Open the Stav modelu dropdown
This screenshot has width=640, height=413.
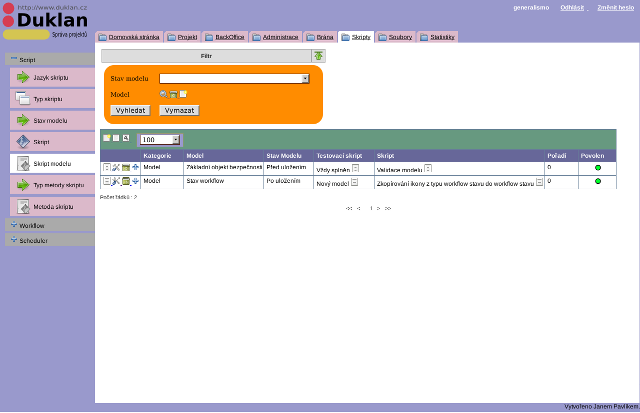(x=305, y=79)
